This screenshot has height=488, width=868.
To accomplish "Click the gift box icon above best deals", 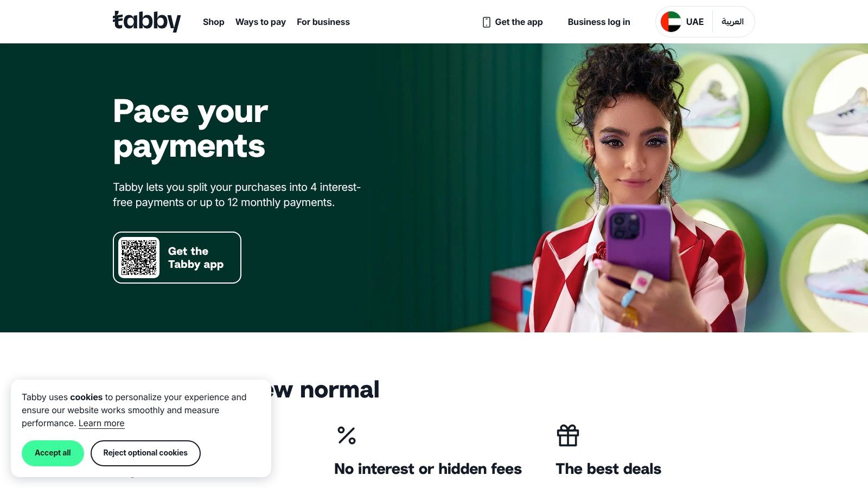I will tap(568, 435).
